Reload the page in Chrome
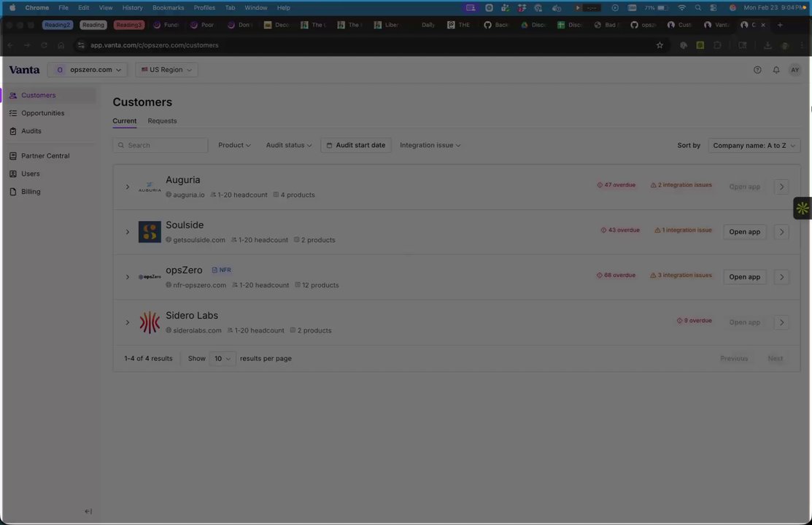812x525 pixels. (x=44, y=45)
